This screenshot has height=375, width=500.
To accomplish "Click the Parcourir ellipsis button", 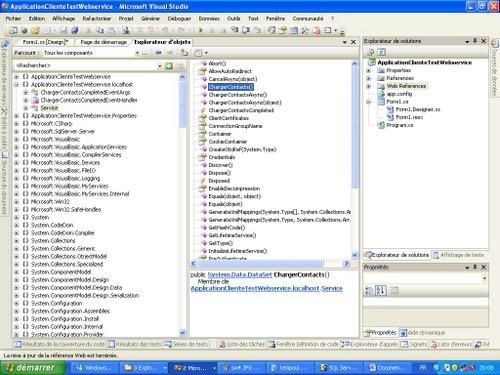I will (x=145, y=53).
